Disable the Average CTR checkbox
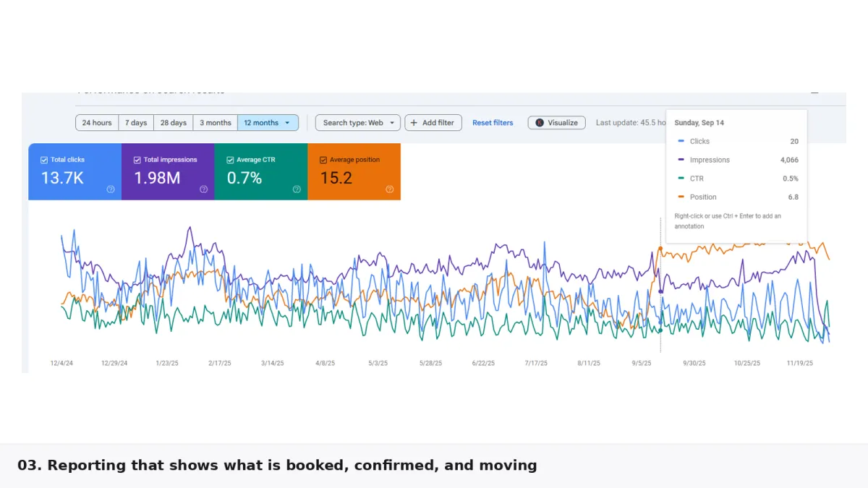868x488 pixels. coord(230,160)
